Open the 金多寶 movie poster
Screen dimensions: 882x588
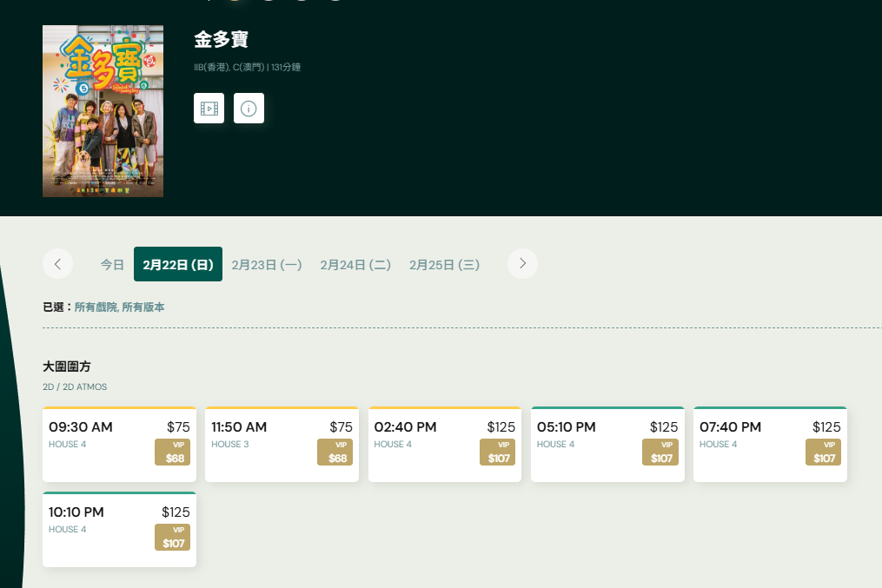point(103,111)
